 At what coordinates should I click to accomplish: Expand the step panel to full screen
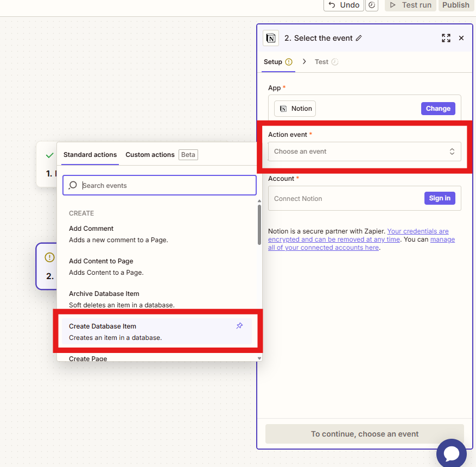click(x=446, y=38)
